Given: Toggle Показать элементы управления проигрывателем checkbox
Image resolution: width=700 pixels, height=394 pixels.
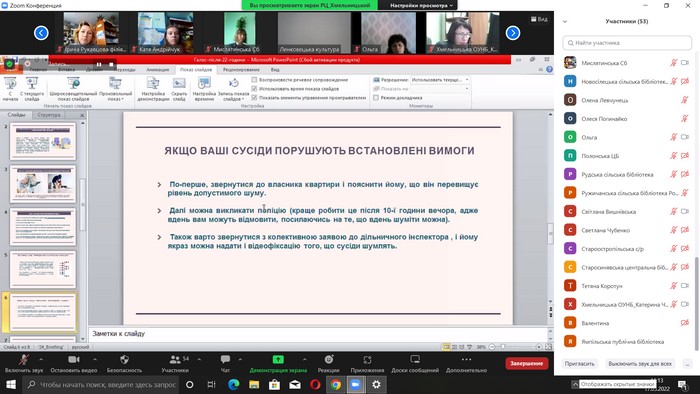Looking at the screenshot, I should (x=254, y=97).
